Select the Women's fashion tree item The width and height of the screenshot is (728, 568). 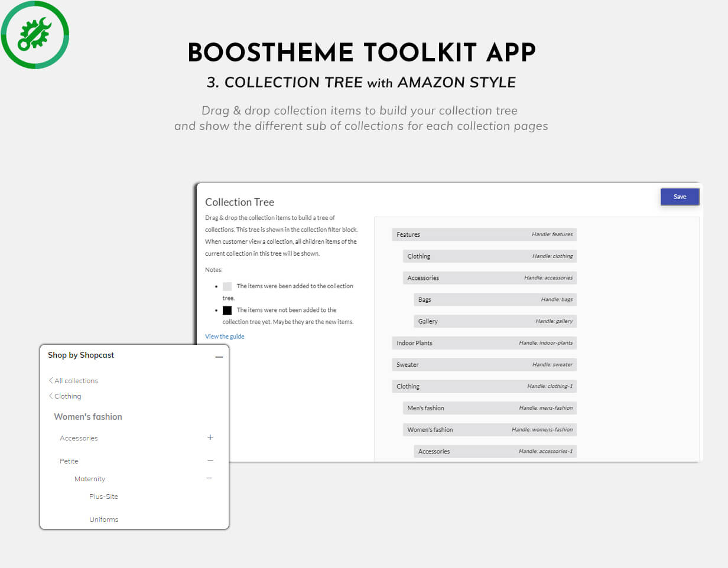490,429
